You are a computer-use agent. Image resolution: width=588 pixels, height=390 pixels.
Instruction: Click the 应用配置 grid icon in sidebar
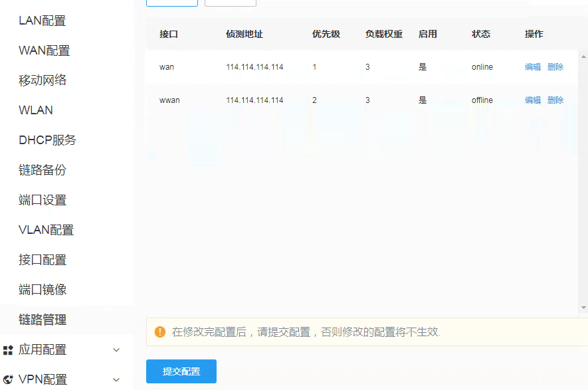7,349
